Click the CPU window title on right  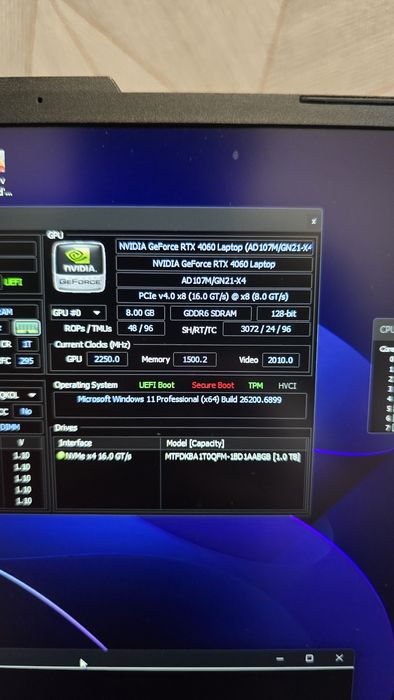[386, 329]
